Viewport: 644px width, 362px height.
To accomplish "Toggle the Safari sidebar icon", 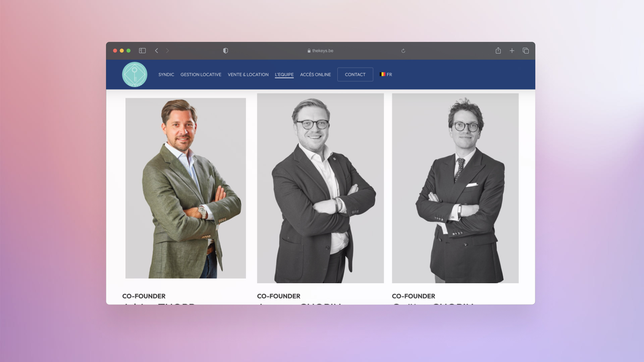I will coord(142,51).
